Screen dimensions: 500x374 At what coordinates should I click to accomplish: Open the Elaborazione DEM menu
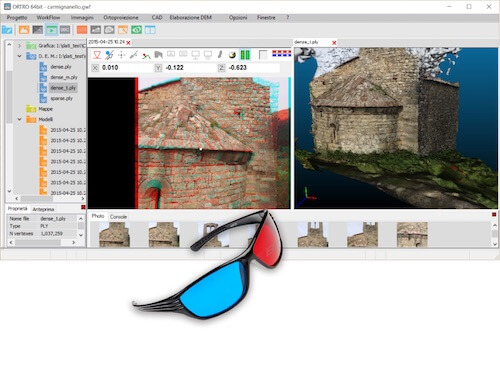pyautogui.click(x=191, y=18)
